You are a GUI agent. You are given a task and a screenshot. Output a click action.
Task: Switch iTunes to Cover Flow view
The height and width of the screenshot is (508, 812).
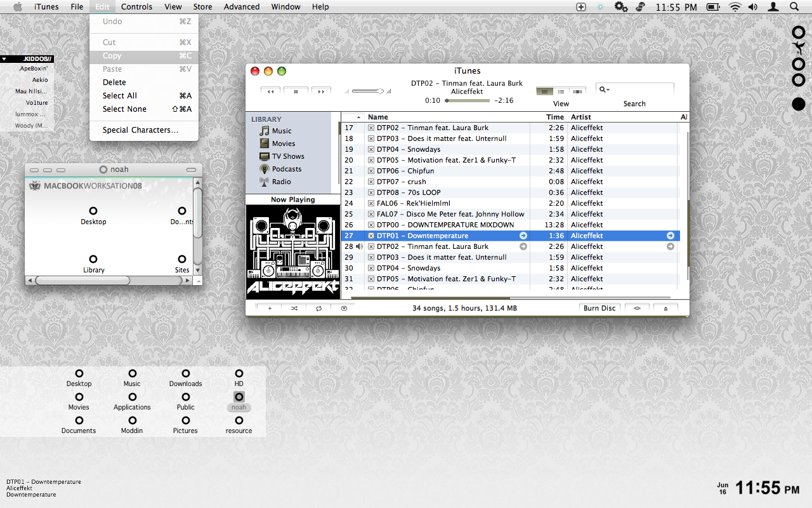click(578, 91)
